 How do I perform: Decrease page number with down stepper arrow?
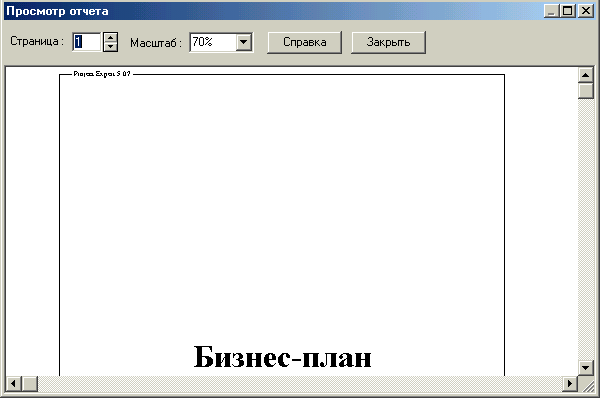110,47
